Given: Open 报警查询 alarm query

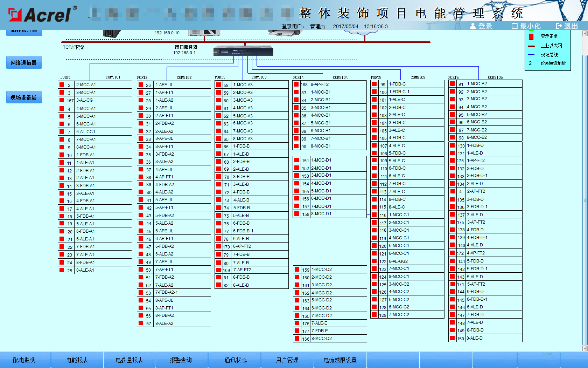Looking at the screenshot, I should point(181,360).
